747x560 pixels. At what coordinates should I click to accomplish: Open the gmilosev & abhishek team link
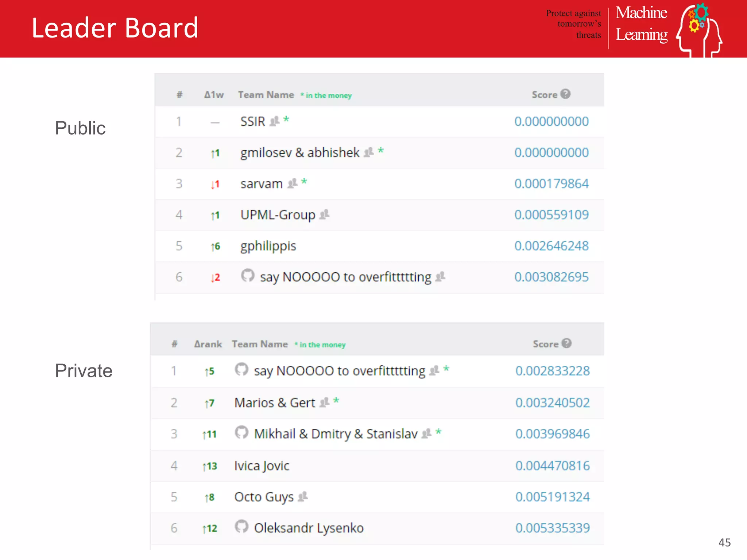pos(300,152)
